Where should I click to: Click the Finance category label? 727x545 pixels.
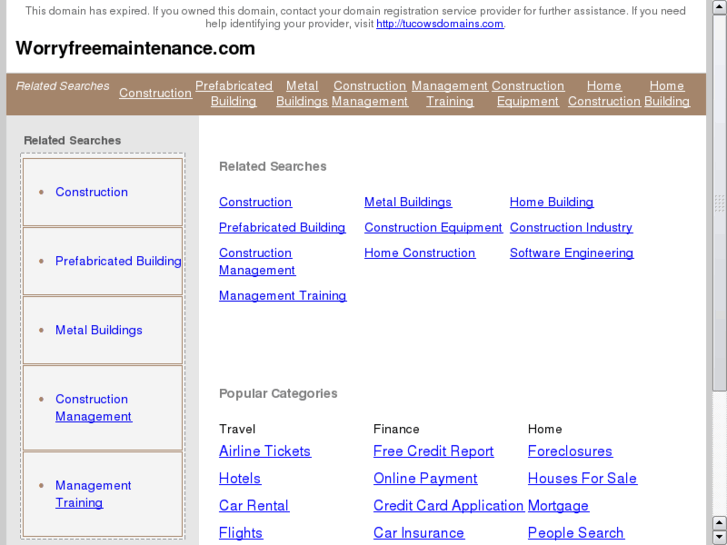tap(396, 429)
